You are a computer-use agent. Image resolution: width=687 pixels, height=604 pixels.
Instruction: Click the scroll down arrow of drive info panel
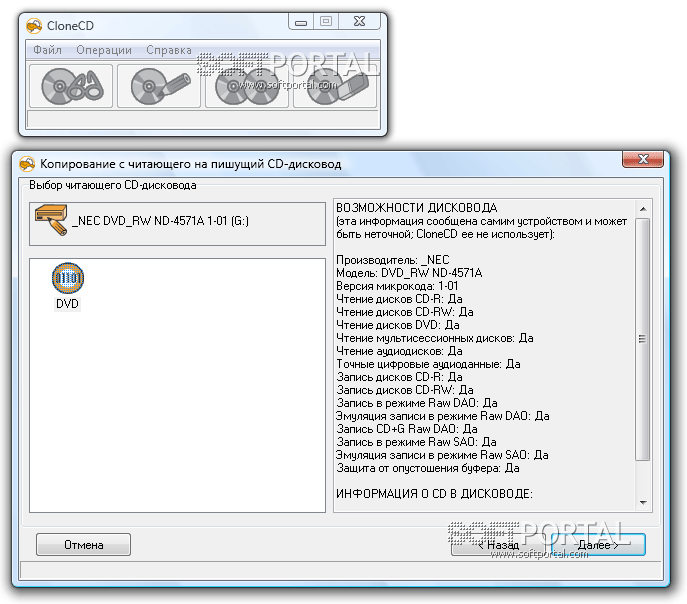[643, 502]
